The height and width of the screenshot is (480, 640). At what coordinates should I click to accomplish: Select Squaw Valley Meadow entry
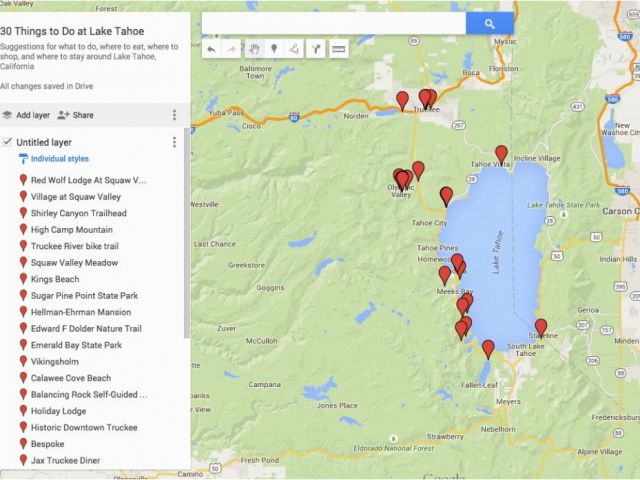pos(74,263)
